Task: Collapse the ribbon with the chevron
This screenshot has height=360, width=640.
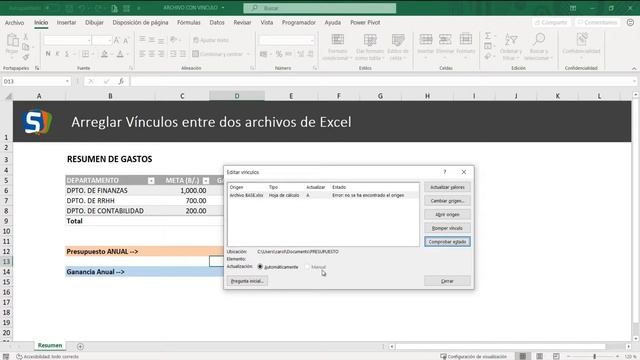Action: point(634,69)
